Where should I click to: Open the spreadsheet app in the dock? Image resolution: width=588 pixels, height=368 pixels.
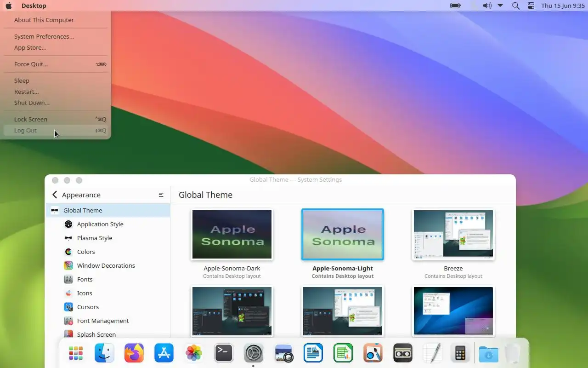pos(343,353)
